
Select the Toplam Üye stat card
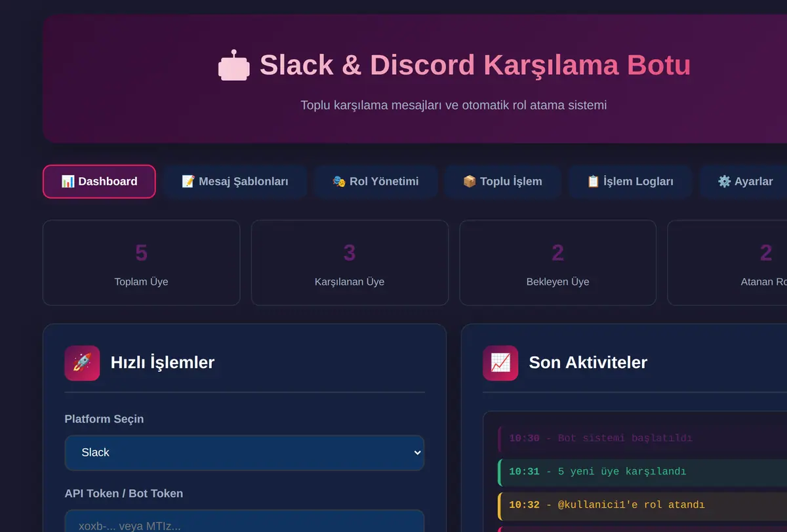click(142, 262)
